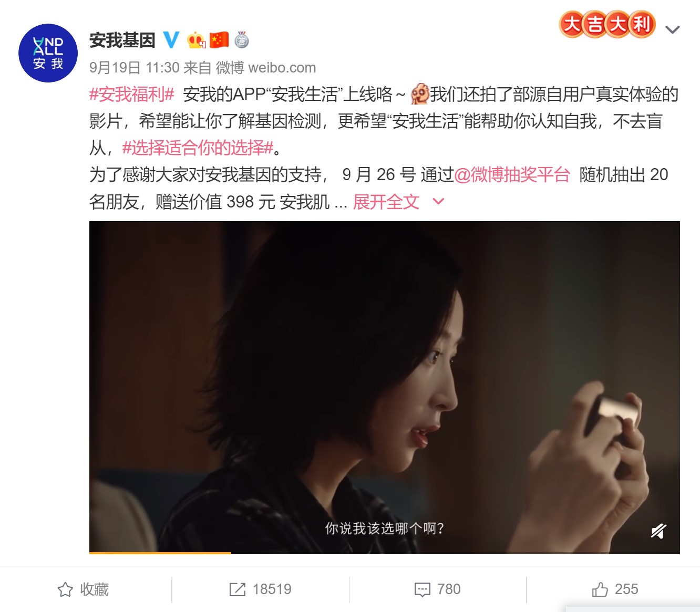Click the crown membership badge icon

tap(196, 40)
